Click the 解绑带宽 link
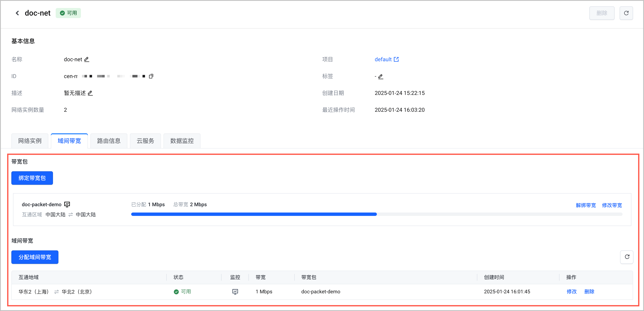The height and width of the screenshot is (311, 644). tap(586, 205)
